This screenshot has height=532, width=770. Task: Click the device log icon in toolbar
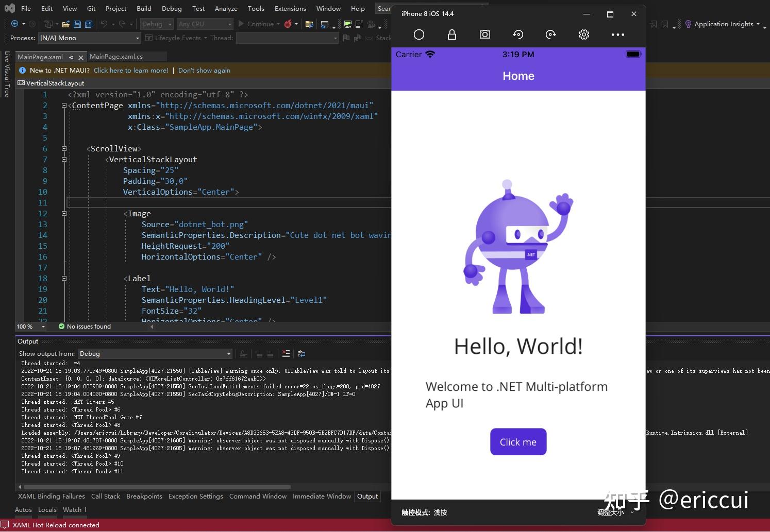click(359, 24)
